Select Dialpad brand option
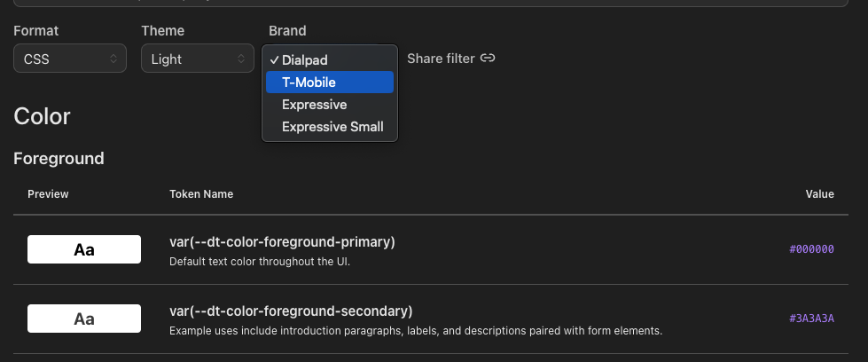 [329, 59]
